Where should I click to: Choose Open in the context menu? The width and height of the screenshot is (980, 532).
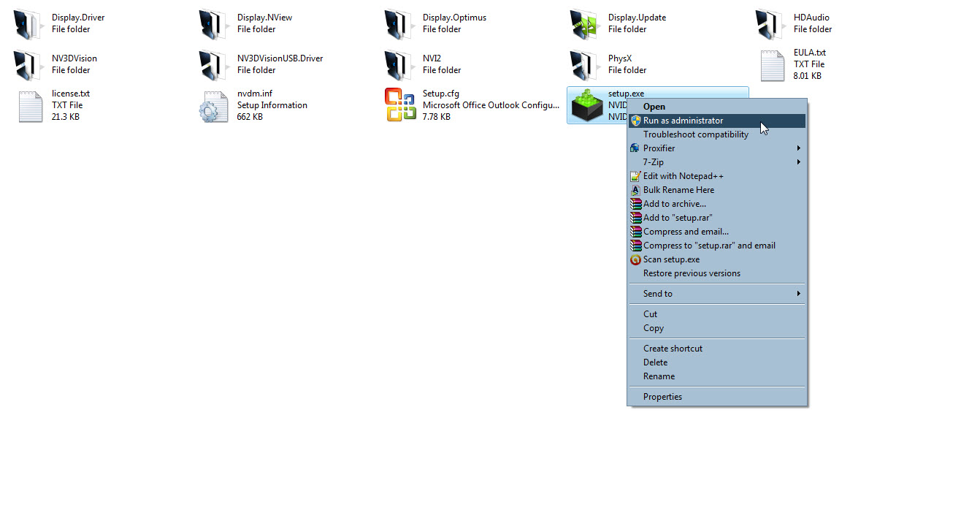[x=717, y=107]
